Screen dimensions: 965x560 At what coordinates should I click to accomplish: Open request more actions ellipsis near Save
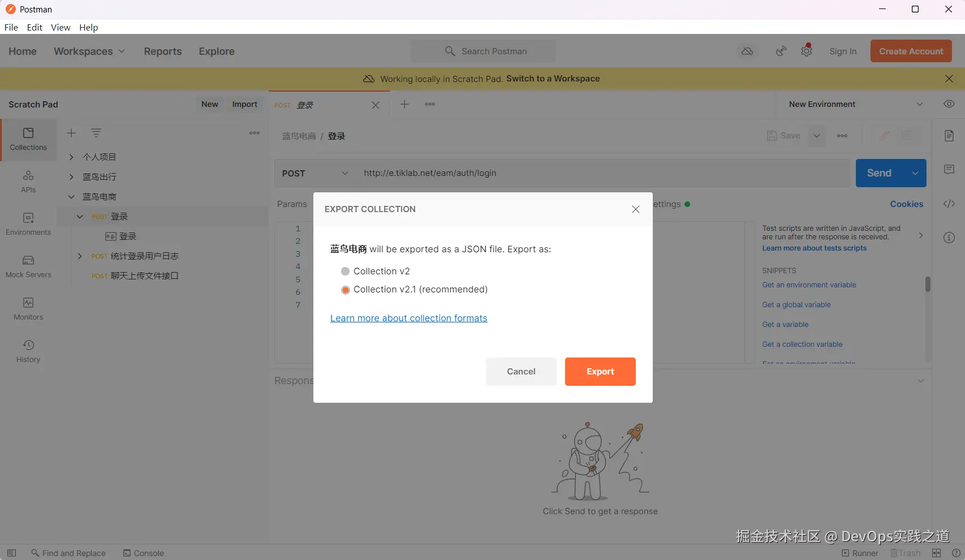click(x=842, y=136)
